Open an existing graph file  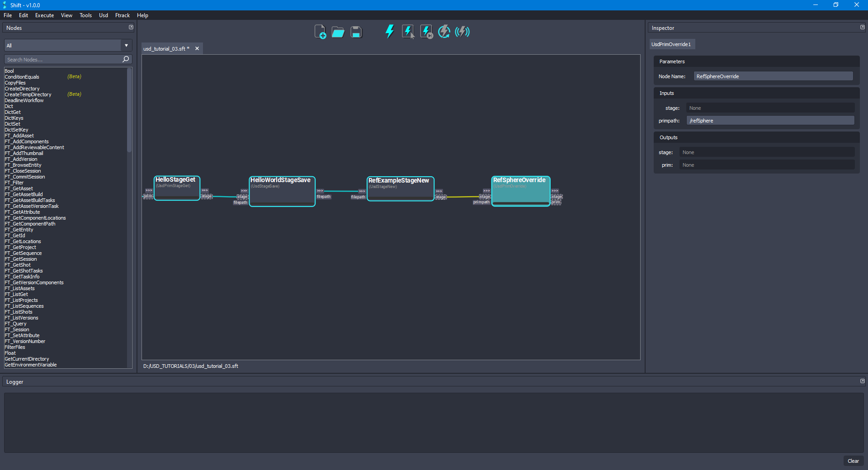(338, 32)
